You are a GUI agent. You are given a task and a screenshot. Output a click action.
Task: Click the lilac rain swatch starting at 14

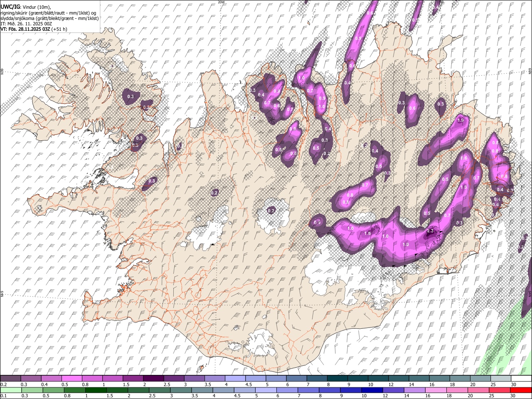click(414, 390)
